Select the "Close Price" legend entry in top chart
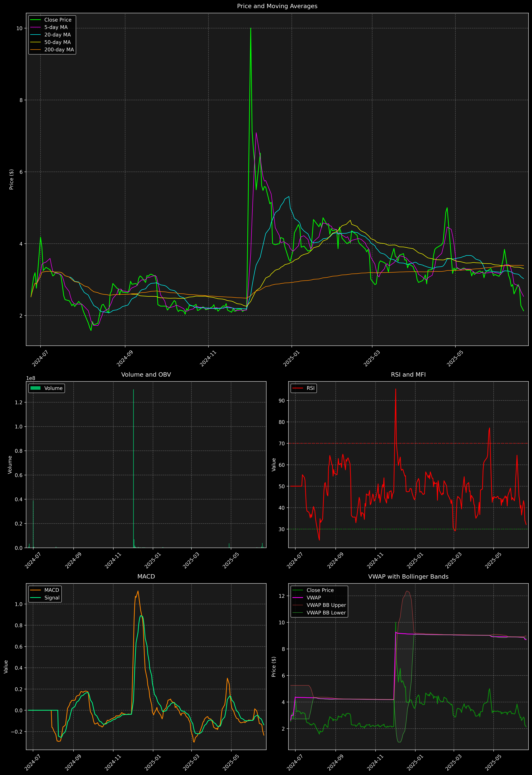This screenshot has height=775, width=532. coord(51,20)
